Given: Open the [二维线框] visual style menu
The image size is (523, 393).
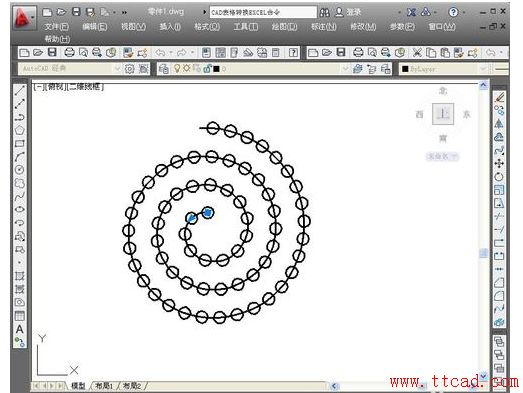Looking at the screenshot, I should tap(85, 87).
